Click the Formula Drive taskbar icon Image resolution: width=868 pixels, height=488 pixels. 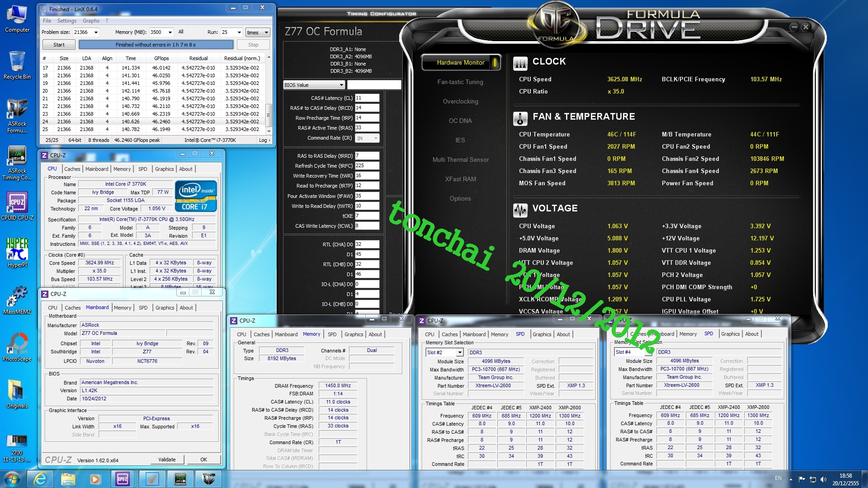pos(208,479)
